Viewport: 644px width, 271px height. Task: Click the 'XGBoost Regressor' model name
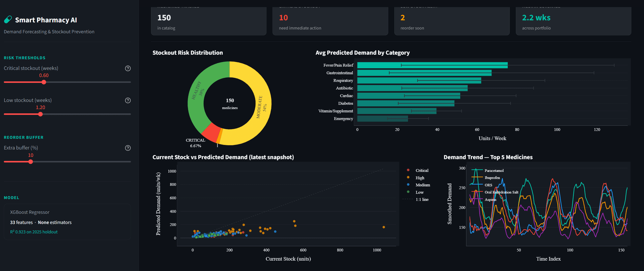[30, 212]
